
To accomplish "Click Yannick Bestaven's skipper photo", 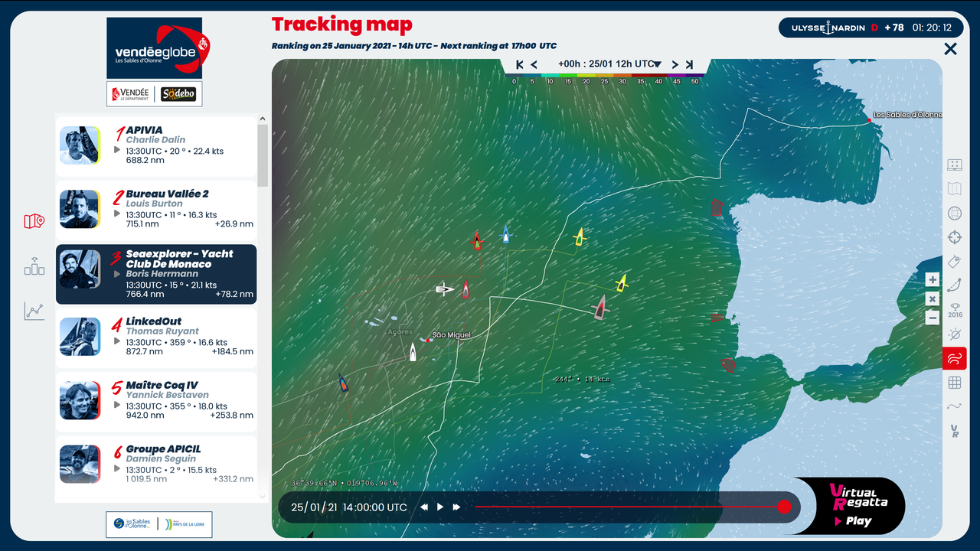I will [x=80, y=400].
